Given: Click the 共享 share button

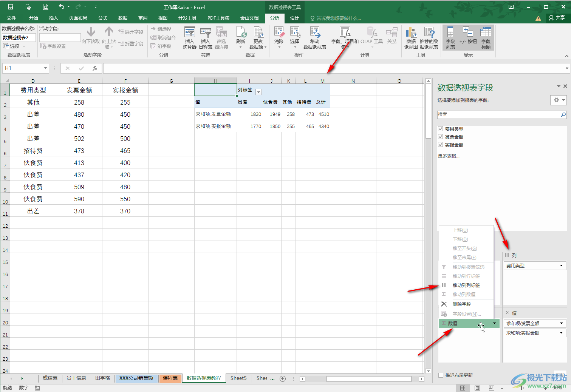Looking at the screenshot, I should pos(557,18).
